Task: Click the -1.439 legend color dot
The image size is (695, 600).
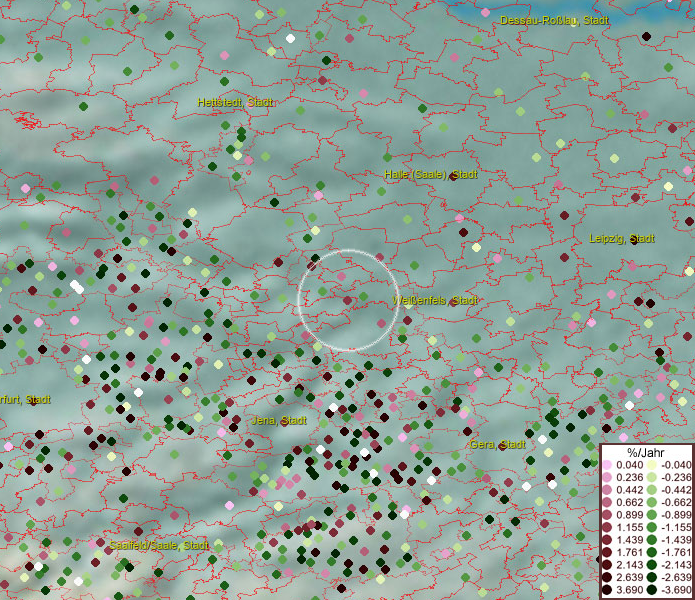Action: click(x=652, y=540)
